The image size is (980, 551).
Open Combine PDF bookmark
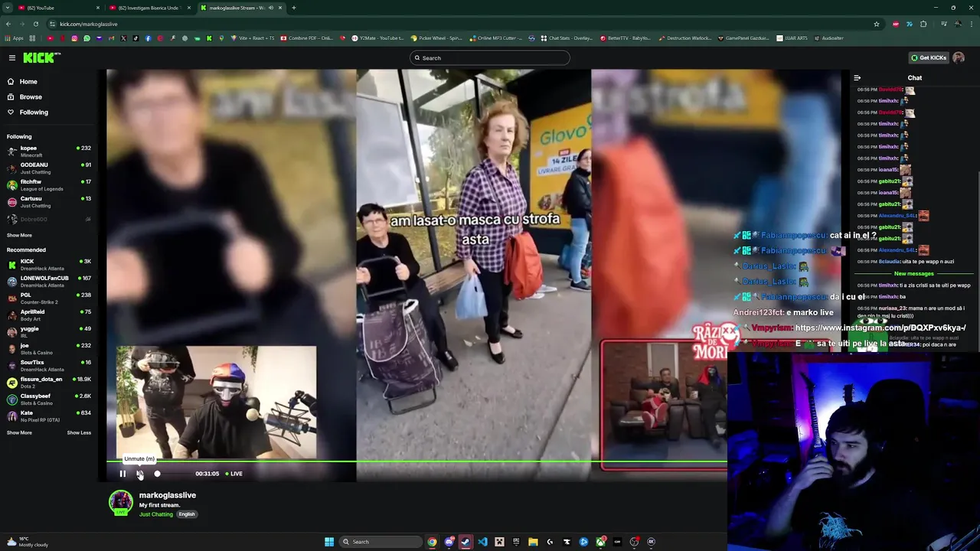[307, 38]
